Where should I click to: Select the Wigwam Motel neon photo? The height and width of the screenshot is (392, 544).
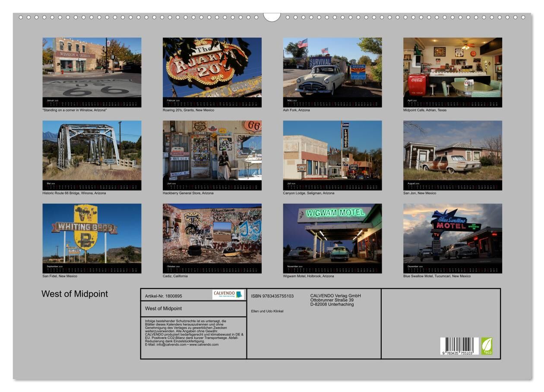[x=332, y=234]
